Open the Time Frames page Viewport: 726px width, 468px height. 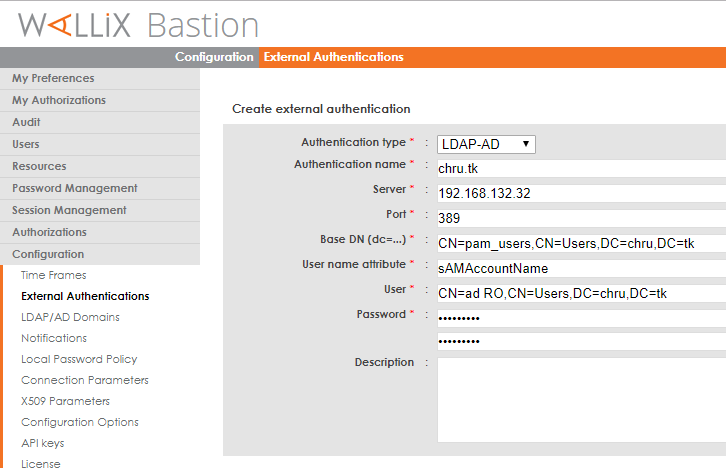pos(53,275)
